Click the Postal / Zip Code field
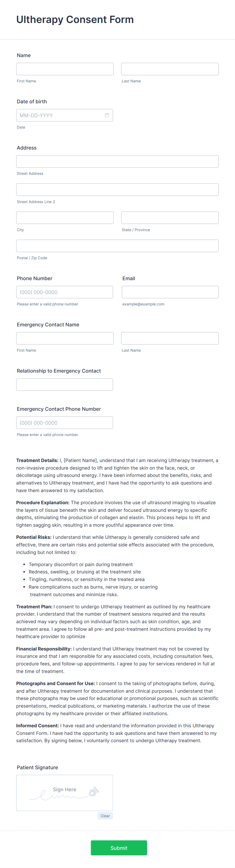This screenshot has width=235, height=868. click(x=117, y=246)
